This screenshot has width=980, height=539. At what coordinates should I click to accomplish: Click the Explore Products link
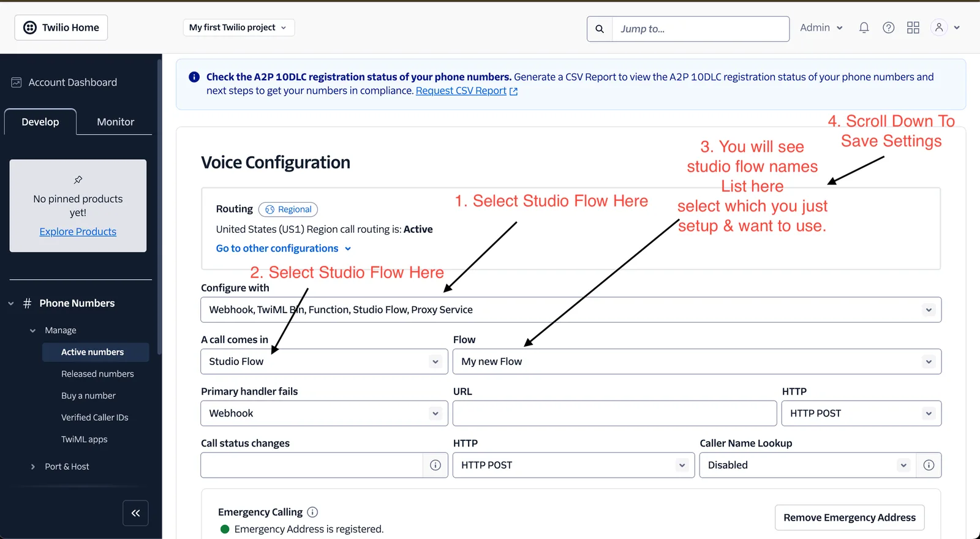78,232
